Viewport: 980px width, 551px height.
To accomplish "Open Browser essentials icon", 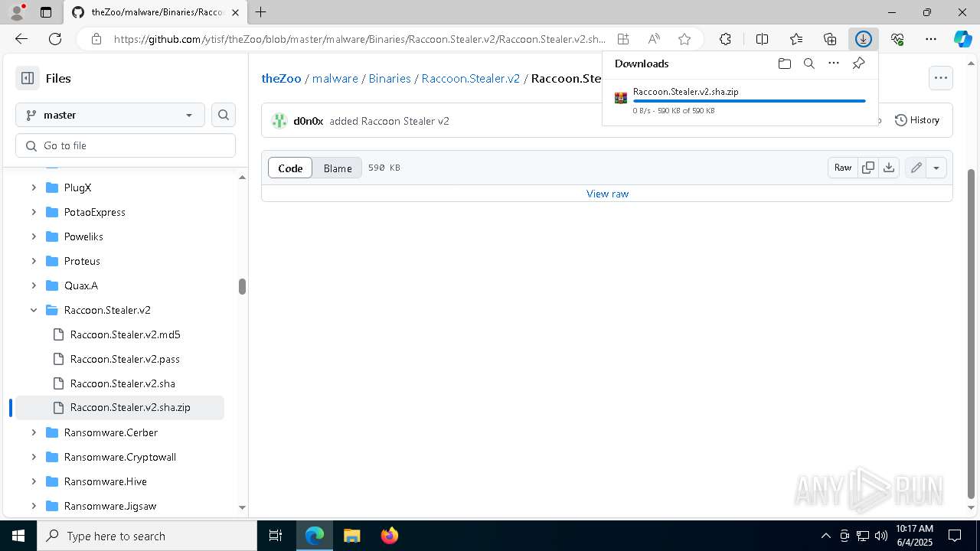I will tap(897, 39).
